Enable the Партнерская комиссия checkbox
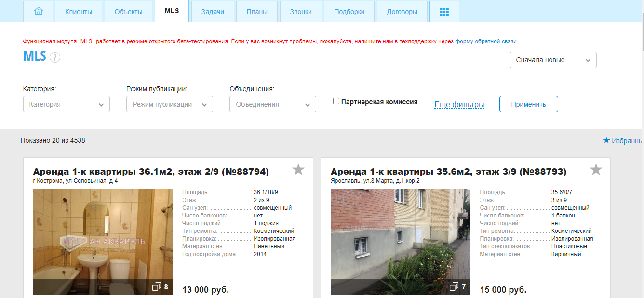This screenshot has height=298, width=644. (x=336, y=101)
